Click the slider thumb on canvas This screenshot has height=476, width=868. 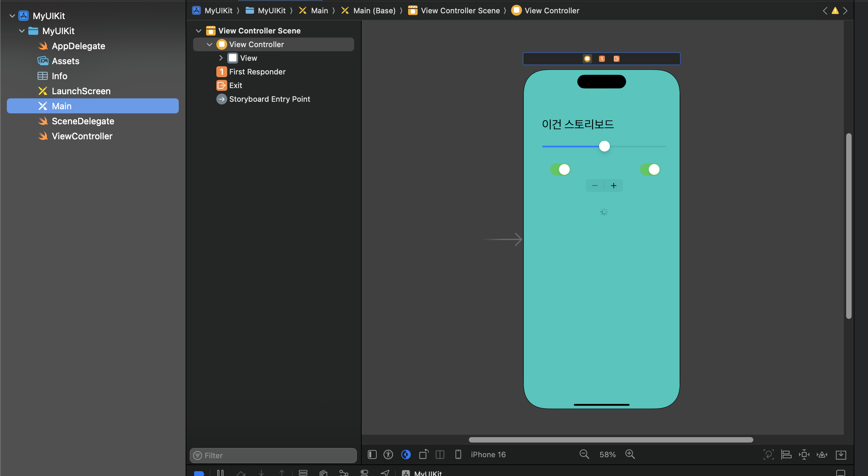(604, 146)
